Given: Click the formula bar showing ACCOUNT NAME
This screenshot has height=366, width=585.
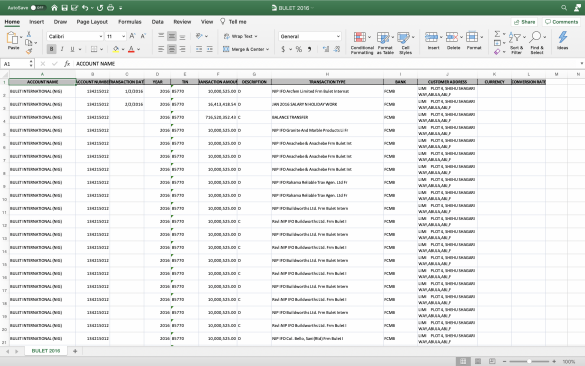Looking at the screenshot, I should (x=326, y=64).
